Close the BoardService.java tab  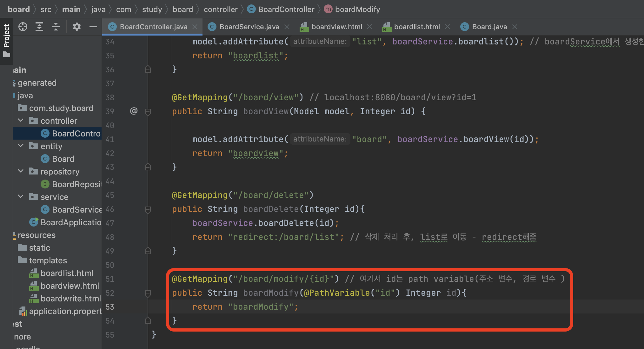[287, 27]
